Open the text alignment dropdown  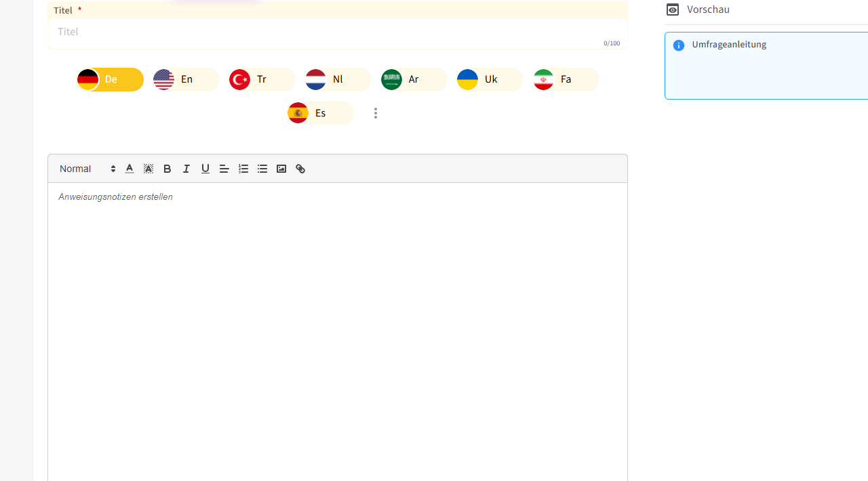(x=224, y=169)
